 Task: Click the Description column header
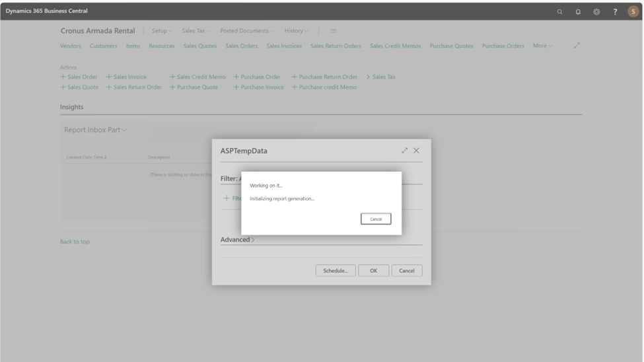click(x=159, y=157)
